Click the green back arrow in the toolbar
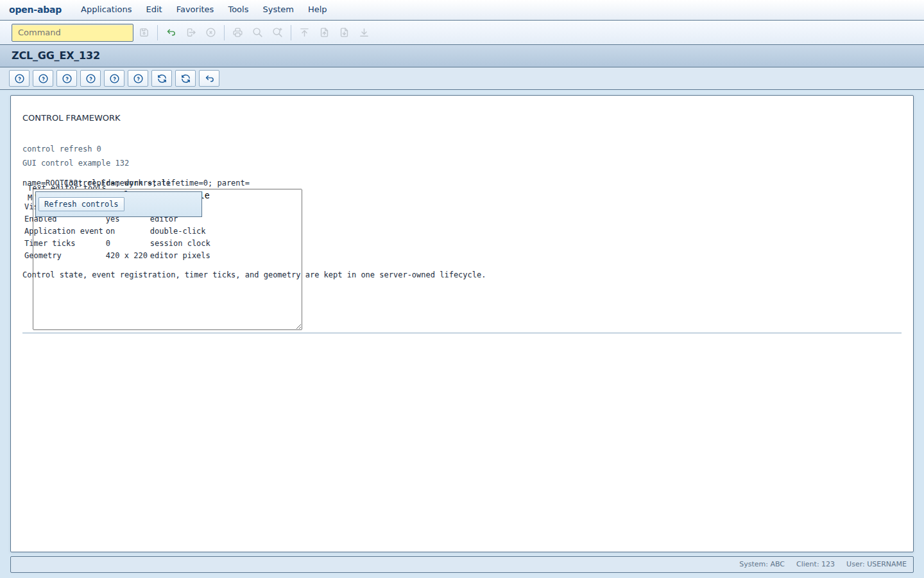This screenshot has width=924, height=578. point(171,33)
